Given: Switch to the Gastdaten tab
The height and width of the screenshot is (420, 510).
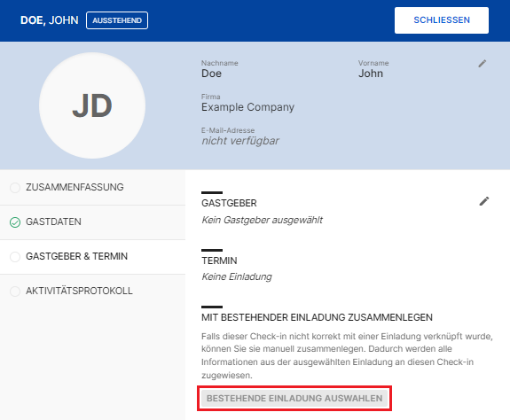Looking at the screenshot, I should pos(93,222).
